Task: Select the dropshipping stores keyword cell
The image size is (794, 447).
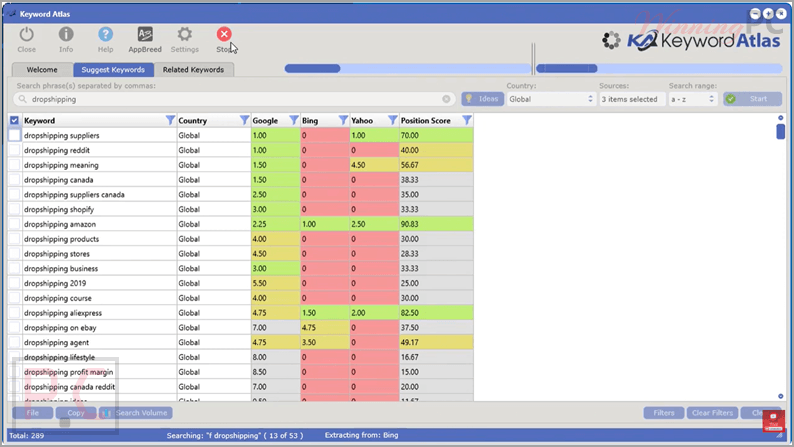Action: tap(99, 254)
